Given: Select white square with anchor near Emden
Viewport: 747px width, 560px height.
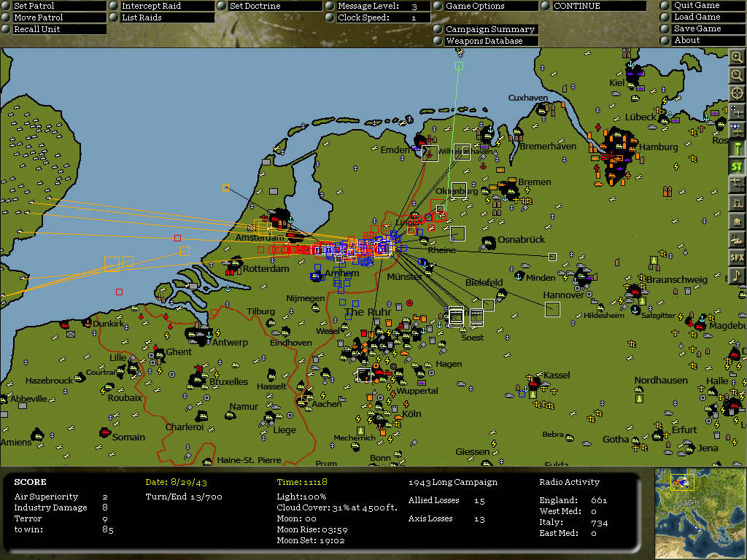Looking at the screenshot, I should click(x=430, y=154).
